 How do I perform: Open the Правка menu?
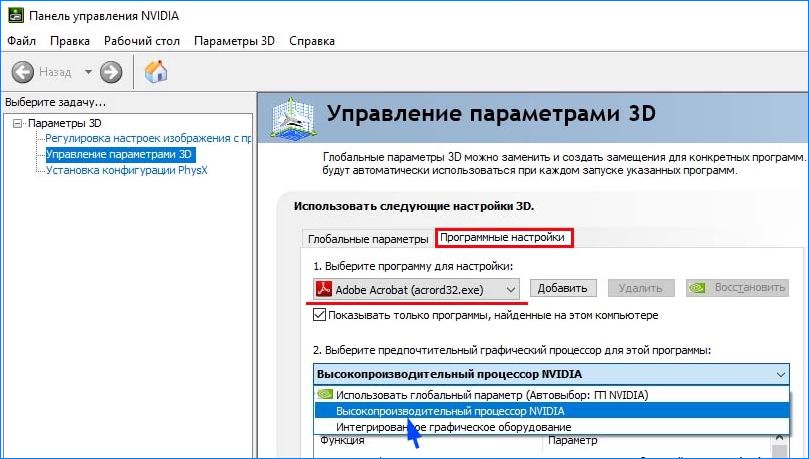[x=70, y=41]
